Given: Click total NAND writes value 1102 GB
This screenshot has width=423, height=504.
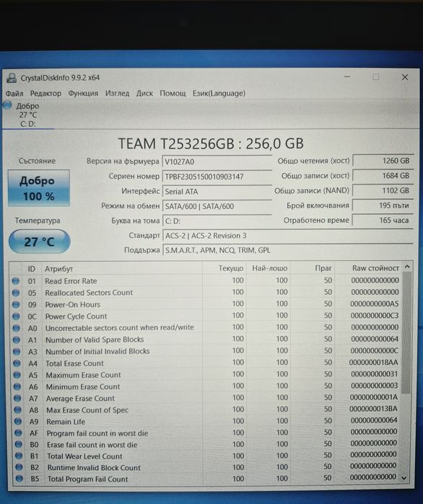Looking at the screenshot, I should (383, 190).
